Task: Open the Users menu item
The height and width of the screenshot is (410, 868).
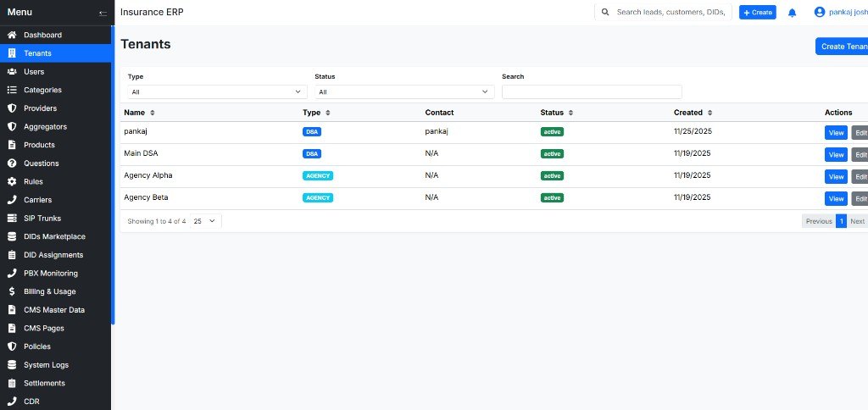Action: [55, 71]
